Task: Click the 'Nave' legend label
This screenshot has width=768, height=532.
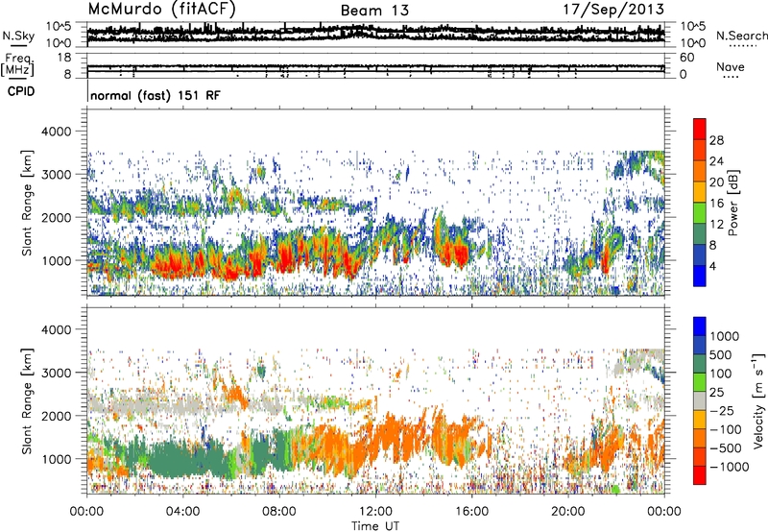Action: (730, 66)
